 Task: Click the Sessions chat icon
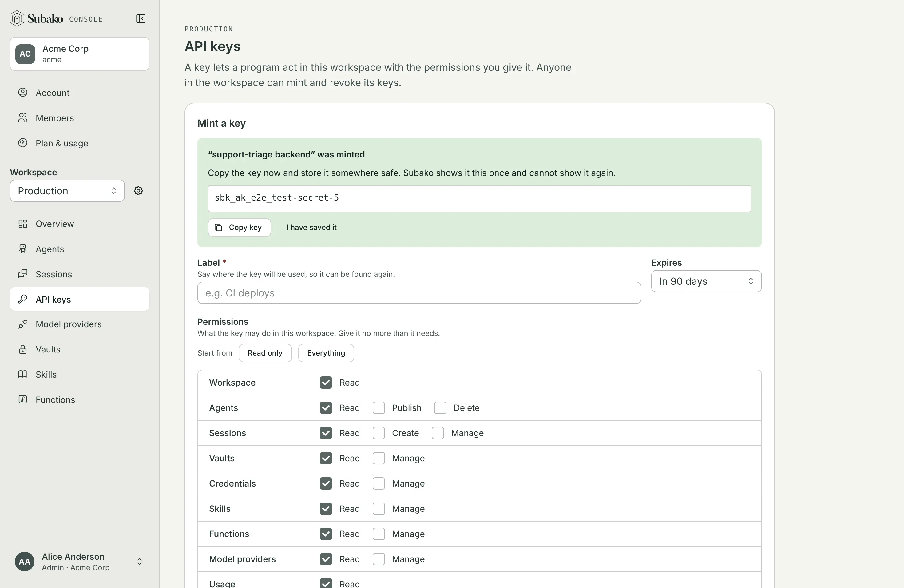(23, 274)
